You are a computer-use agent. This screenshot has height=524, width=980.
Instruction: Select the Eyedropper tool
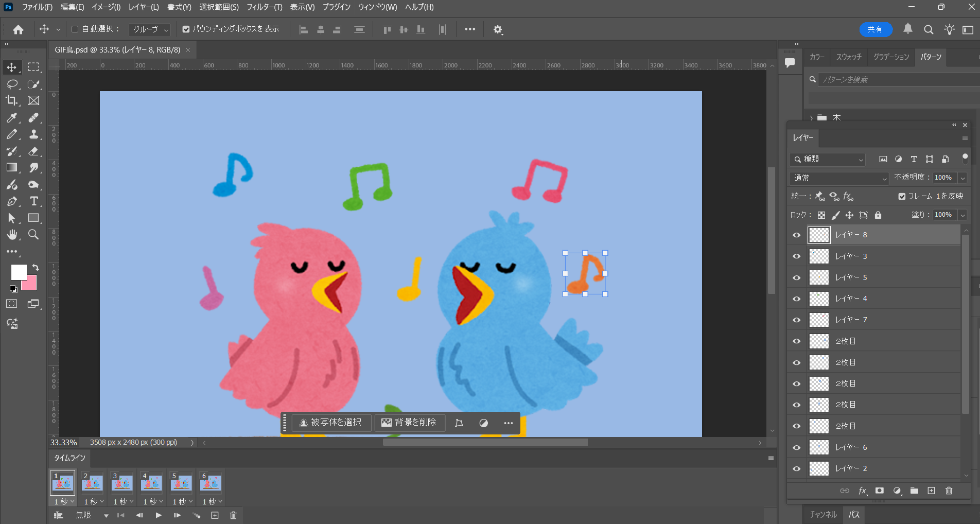pyautogui.click(x=11, y=117)
